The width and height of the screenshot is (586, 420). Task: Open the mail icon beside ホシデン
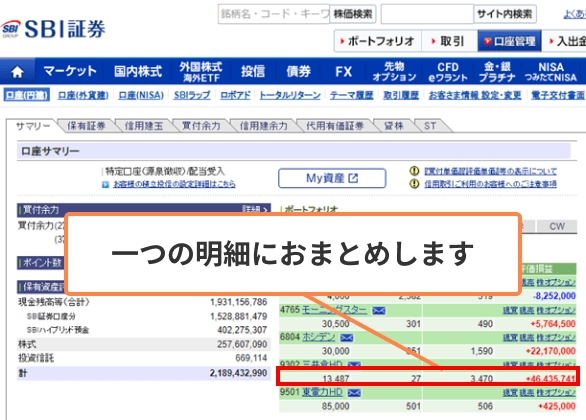pyautogui.click(x=346, y=338)
